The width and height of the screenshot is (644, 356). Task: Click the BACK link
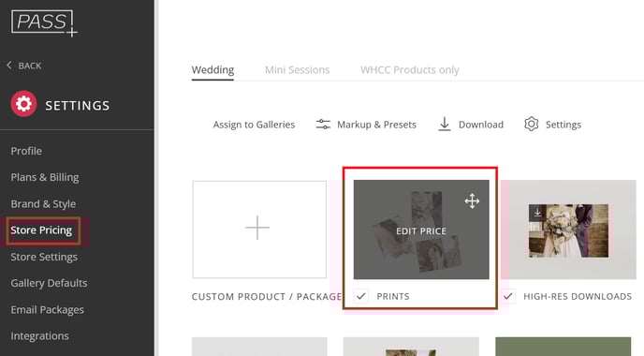[x=30, y=66]
